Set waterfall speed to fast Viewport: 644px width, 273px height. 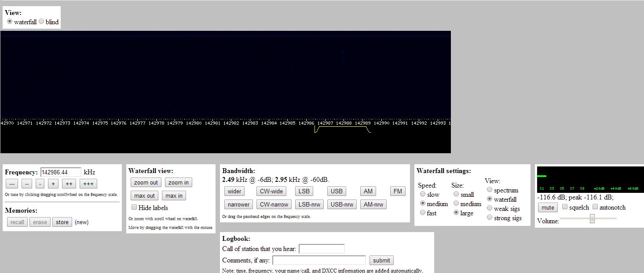point(423,213)
